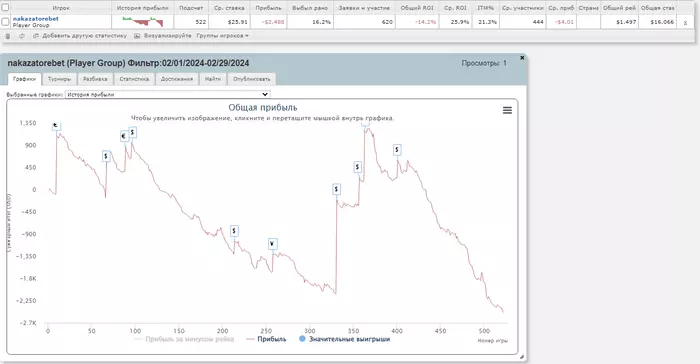Viewport: 700px width, 364px height.
Task: Click the count cell 522
Action: click(x=200, y=22)
